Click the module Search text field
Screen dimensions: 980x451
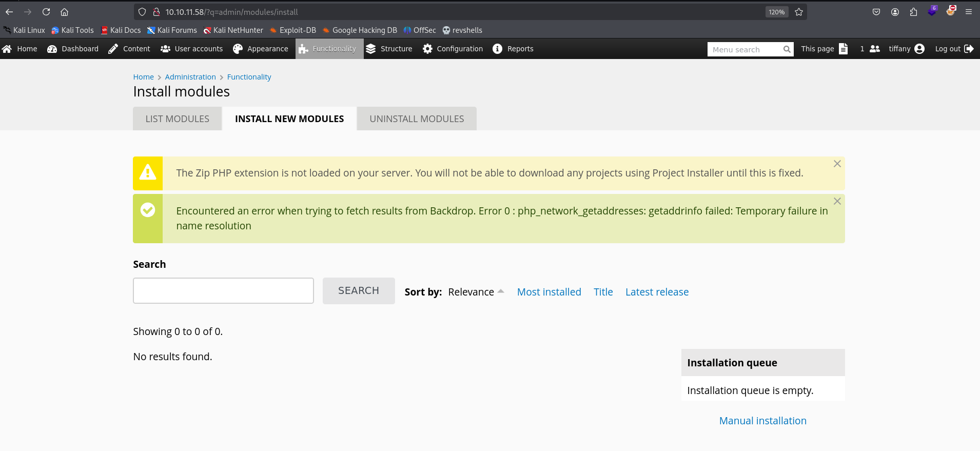[223, 290]
